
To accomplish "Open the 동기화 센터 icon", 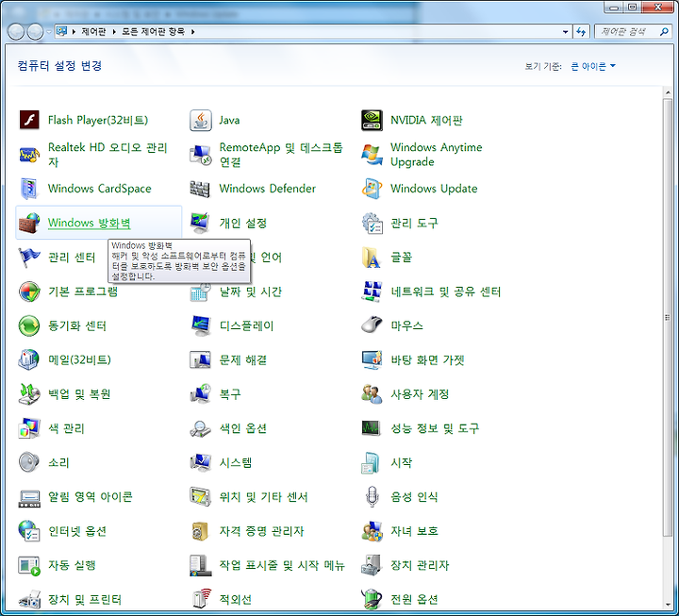I will click(29, 325).
